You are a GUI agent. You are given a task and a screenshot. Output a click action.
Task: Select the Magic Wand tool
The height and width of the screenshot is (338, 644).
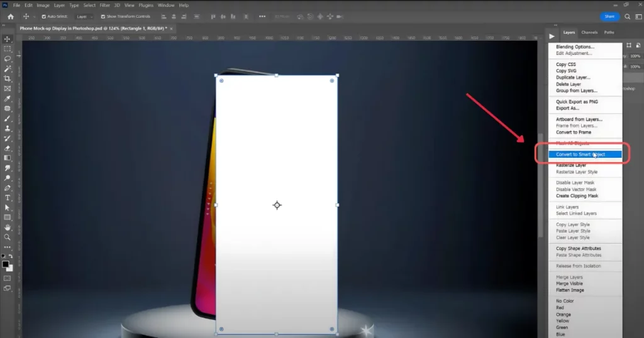8,68
